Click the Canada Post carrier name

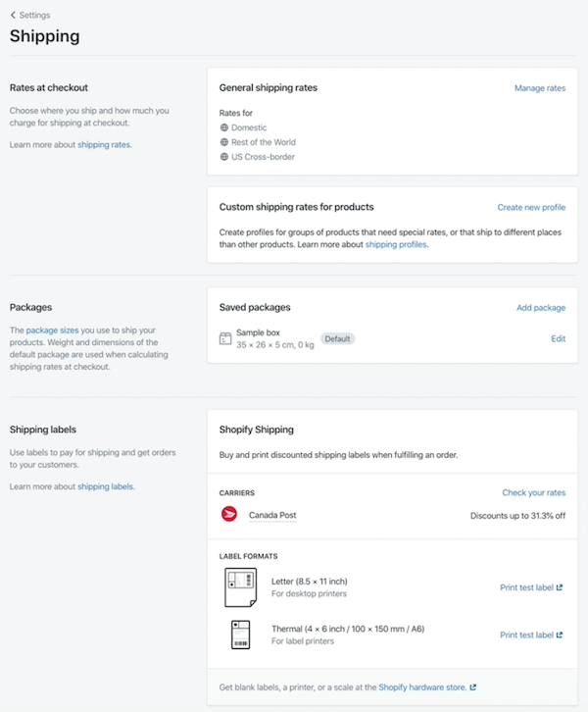coord(272,515)
